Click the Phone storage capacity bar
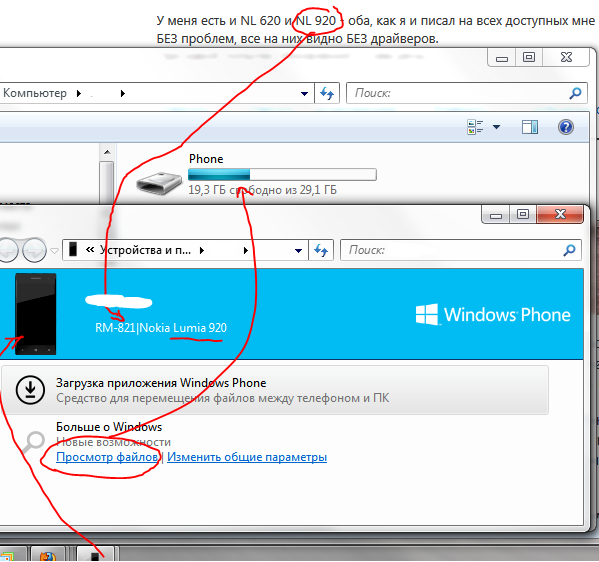The height and width of the screenshot is (562, 599). click(x=282, y=175)
